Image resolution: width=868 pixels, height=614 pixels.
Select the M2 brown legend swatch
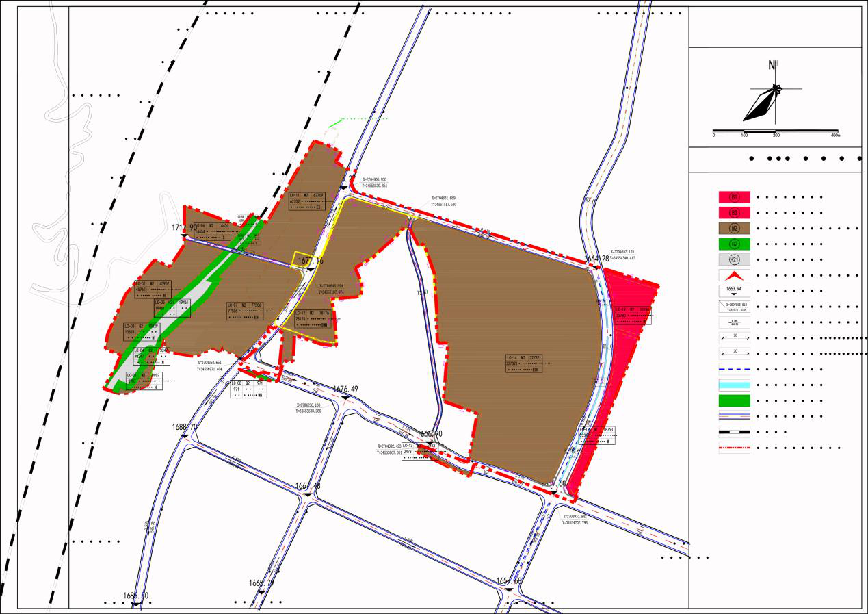[734, 229]
